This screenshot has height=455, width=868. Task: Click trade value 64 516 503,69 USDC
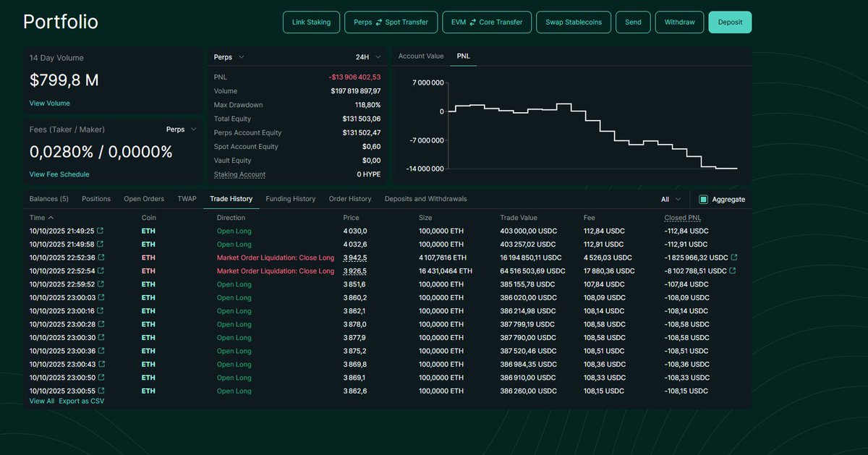(x=532, y=271)
